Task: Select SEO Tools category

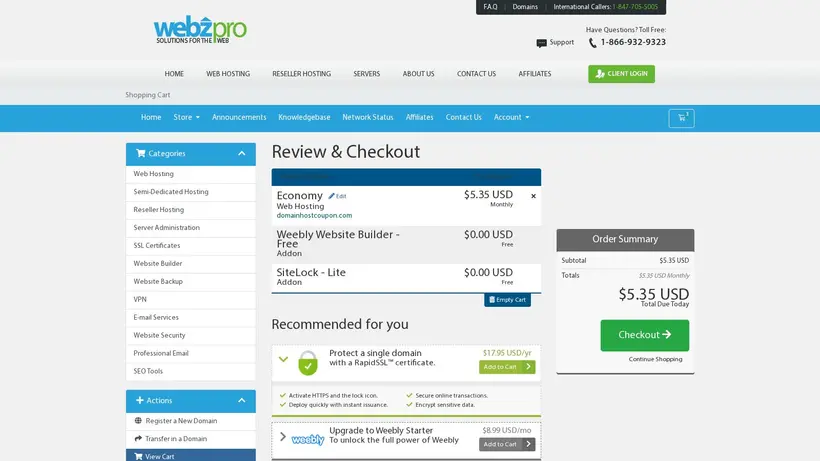Action: (191, 371)
